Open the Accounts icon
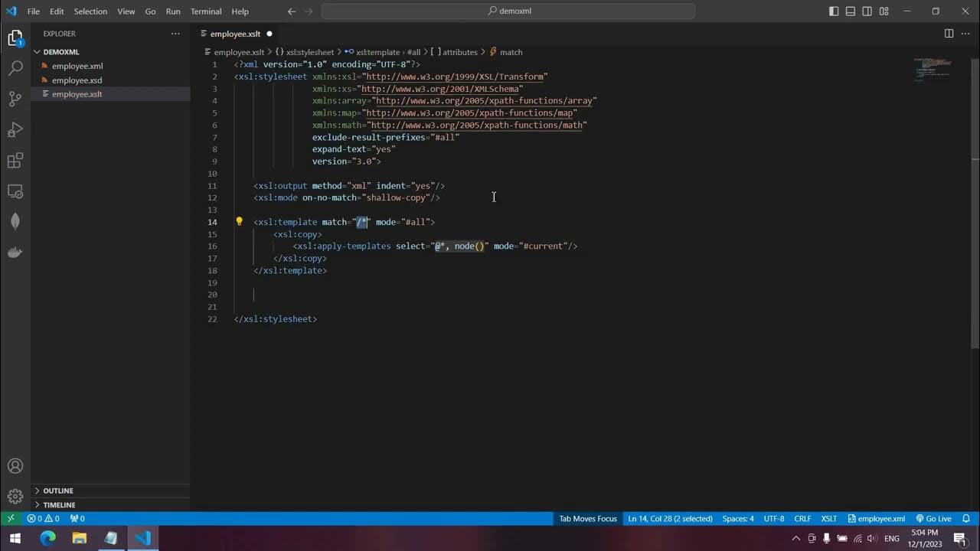The image size is (980, 551). coord(15,466)
